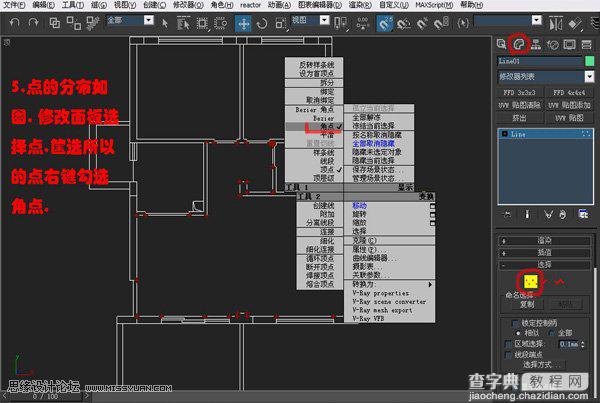Open the Hierarchy command panel tab

pyautogui.click(x=536, y=44)
